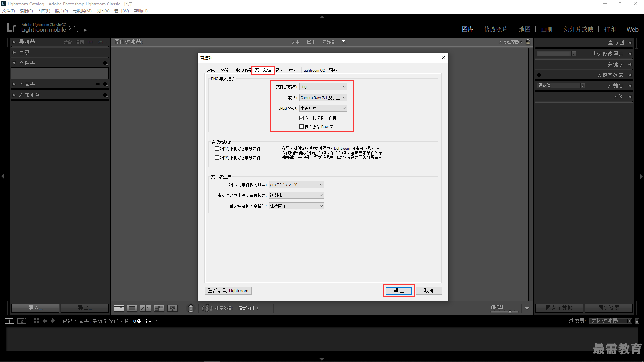Click the Sync Settings button
Image resolution: width=644 pixels, height=362 pixels.
(x=609, y=308)
